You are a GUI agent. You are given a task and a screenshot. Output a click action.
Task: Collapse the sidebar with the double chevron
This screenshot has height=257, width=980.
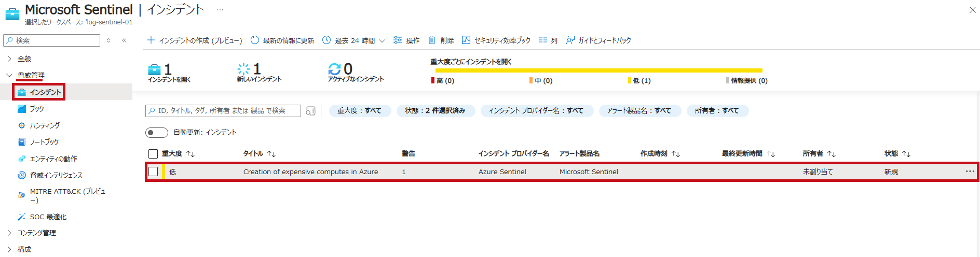[124, 40]
